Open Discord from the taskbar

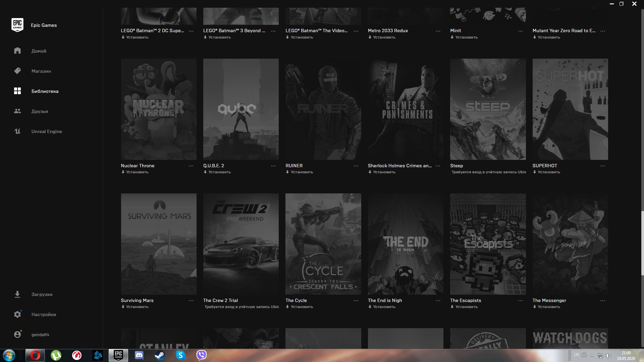click(x=139, y=355)
